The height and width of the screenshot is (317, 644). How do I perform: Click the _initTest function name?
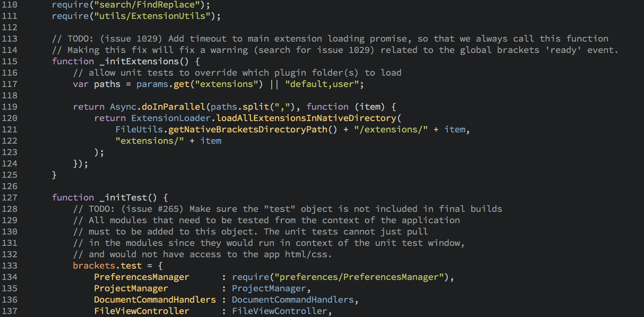[x=123, y=197]
